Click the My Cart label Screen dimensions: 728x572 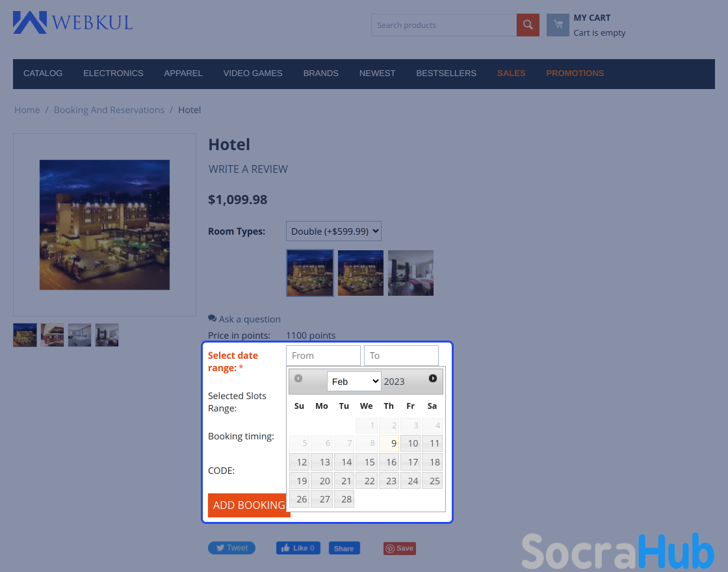coord(592,18)
